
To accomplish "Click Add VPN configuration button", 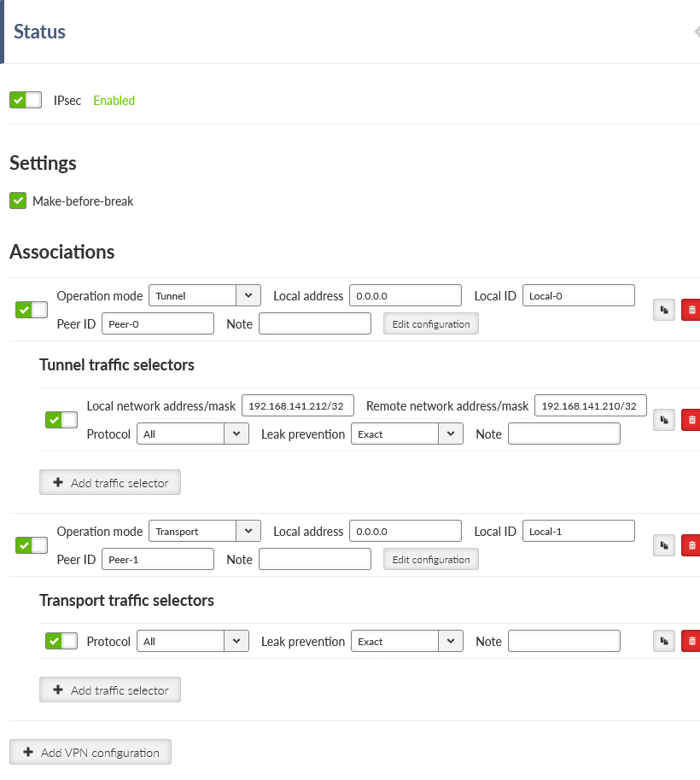I will [90, 752].
